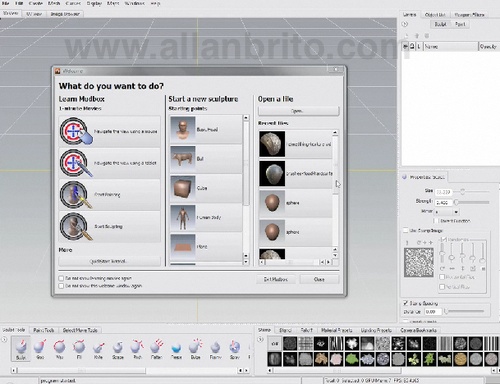Open the Mirror dropdown
This screenshot has width=500, height=384.
click(447, 212)
